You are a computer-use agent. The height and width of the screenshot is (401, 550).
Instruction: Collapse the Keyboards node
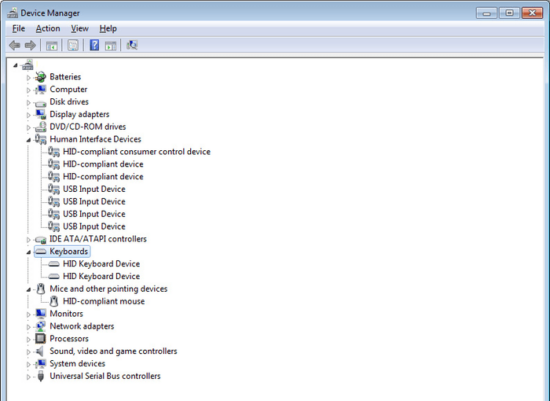click(x=28, y=252)
